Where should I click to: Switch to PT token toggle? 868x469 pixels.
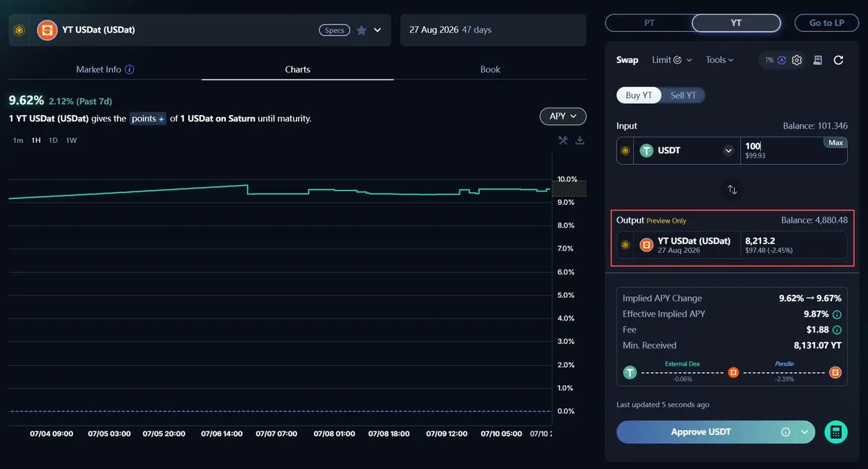click(x=649, y=23)
